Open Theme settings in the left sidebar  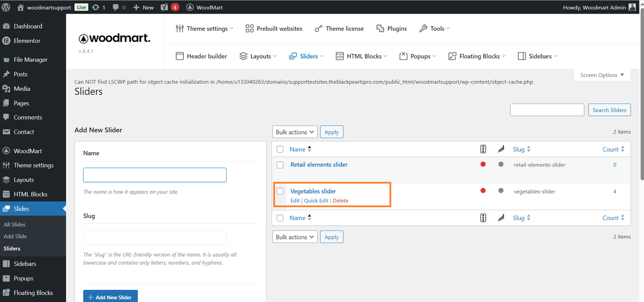click(x=33, y=165)
